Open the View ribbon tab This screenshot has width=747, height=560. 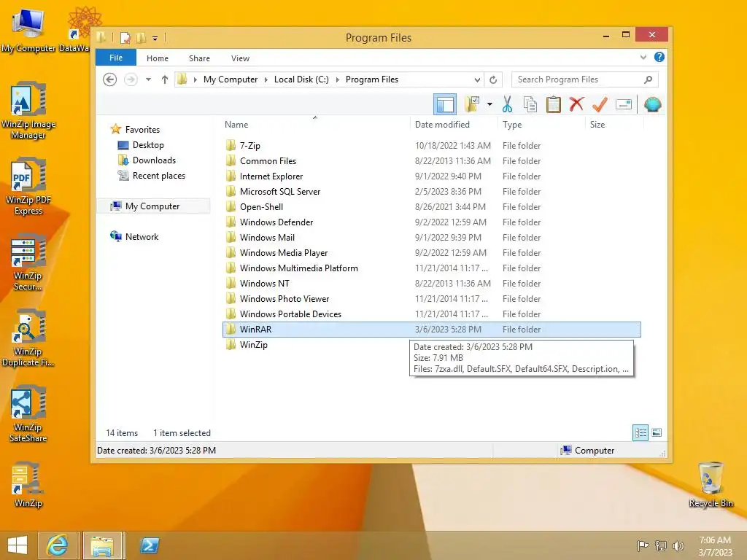pos(240,58)
